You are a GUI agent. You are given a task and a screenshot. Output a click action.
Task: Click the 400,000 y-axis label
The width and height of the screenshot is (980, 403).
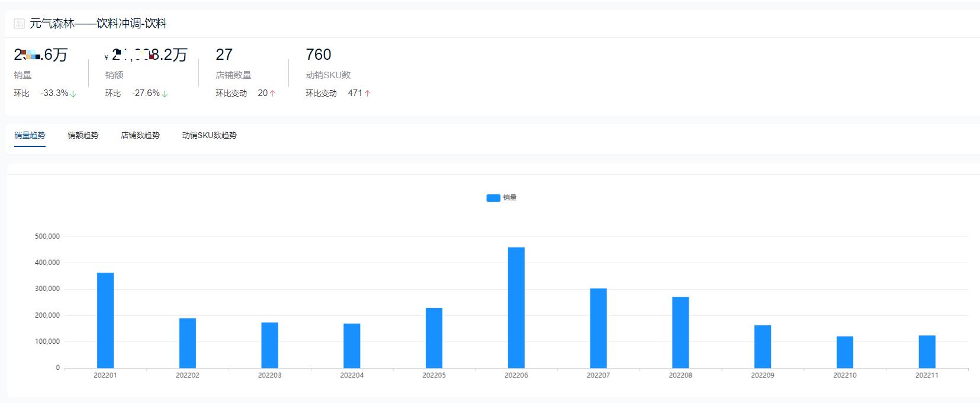coord(47,263)
